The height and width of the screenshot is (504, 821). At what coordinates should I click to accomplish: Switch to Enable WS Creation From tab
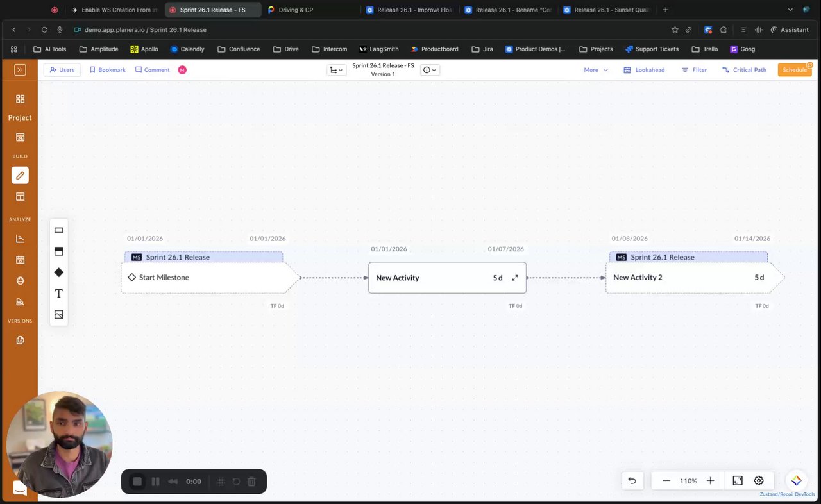tap(114, 10)
